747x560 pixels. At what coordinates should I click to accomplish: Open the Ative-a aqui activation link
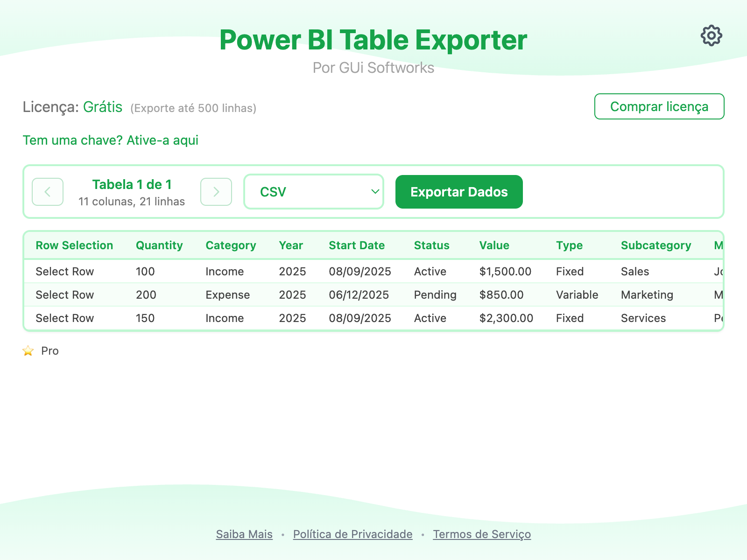point(162,140)
